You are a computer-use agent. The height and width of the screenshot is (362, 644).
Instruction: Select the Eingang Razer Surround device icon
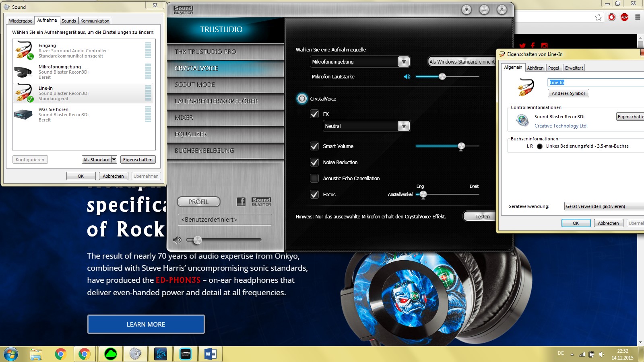point(24,51)
